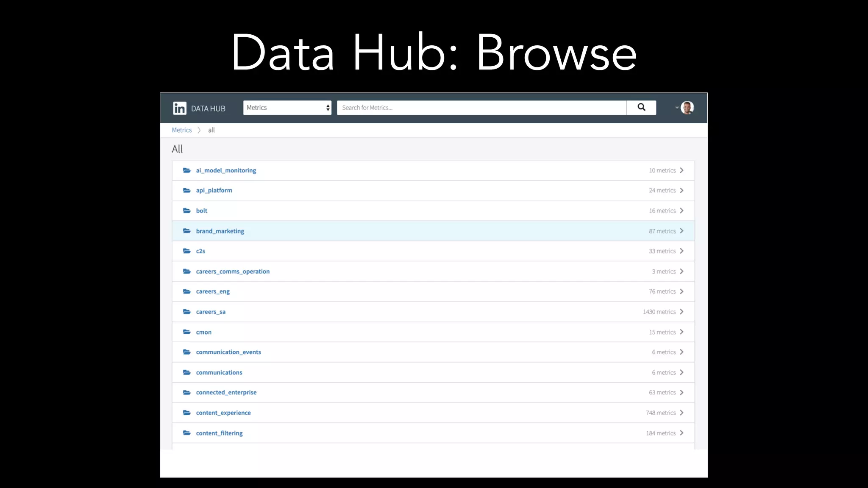The image size is (868, 488).
Task: Click the folder icon for careers_comms_operation
Action: coord(186,271)
